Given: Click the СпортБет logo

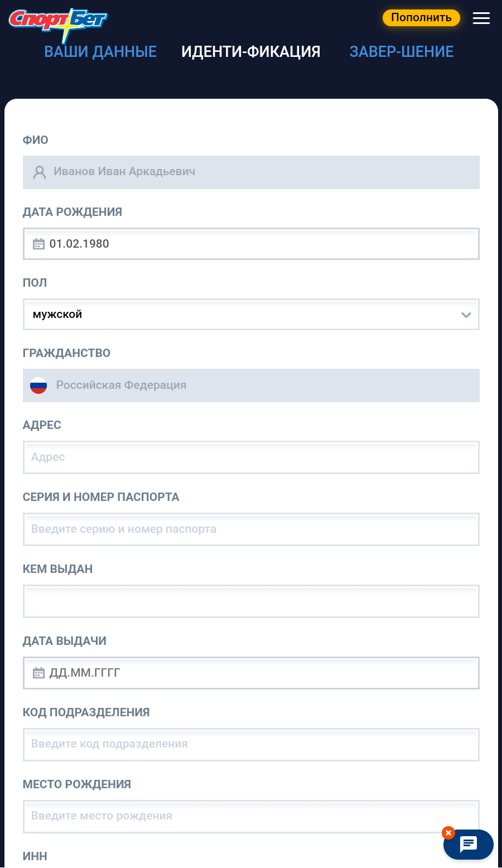Looking at the screenshot, I should click(57, 21).
